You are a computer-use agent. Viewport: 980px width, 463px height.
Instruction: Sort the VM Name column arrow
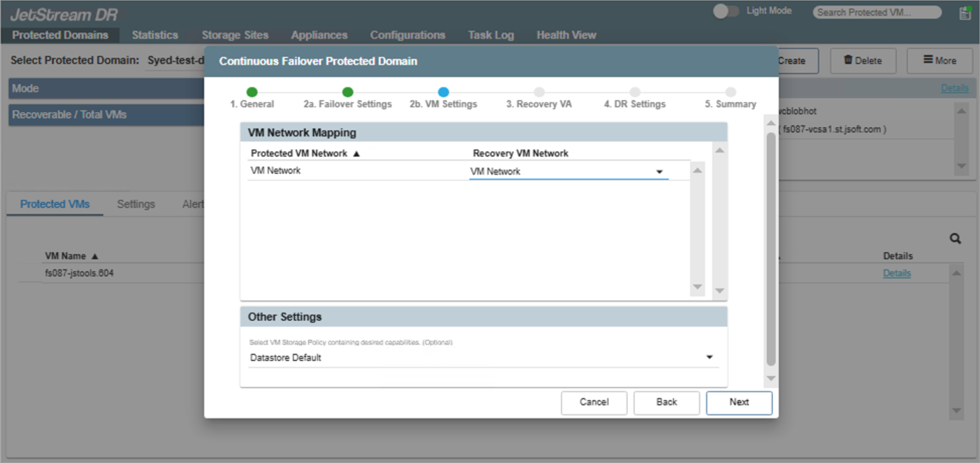click(x=95, y=256)
